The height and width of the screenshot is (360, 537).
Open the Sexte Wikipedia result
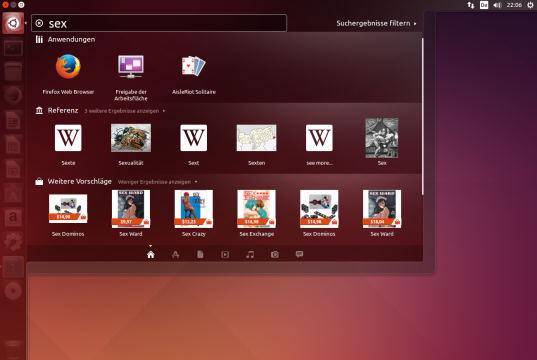[x=68, y=144]
